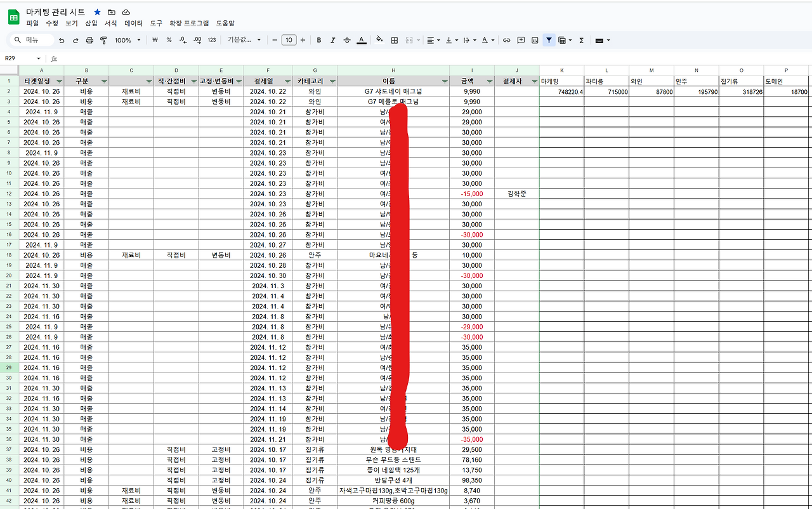812x509 pixels.
Task: Open the filter for 타겟일정 column
Action: click(59, 81)
